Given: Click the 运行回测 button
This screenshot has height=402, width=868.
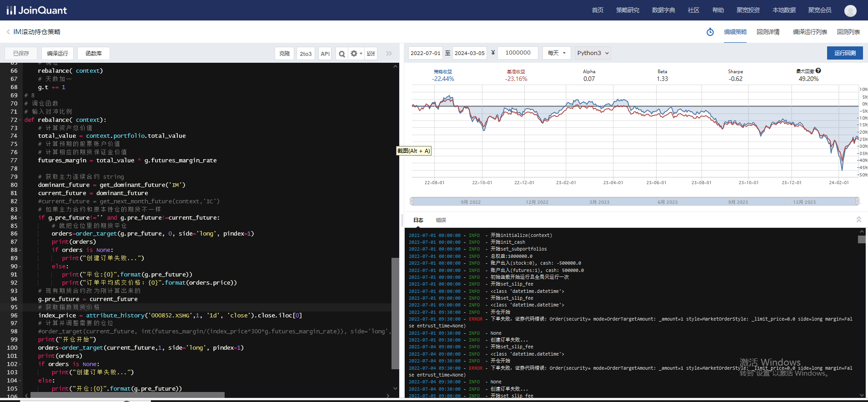Looking at the screenshot, I should 845,53.
